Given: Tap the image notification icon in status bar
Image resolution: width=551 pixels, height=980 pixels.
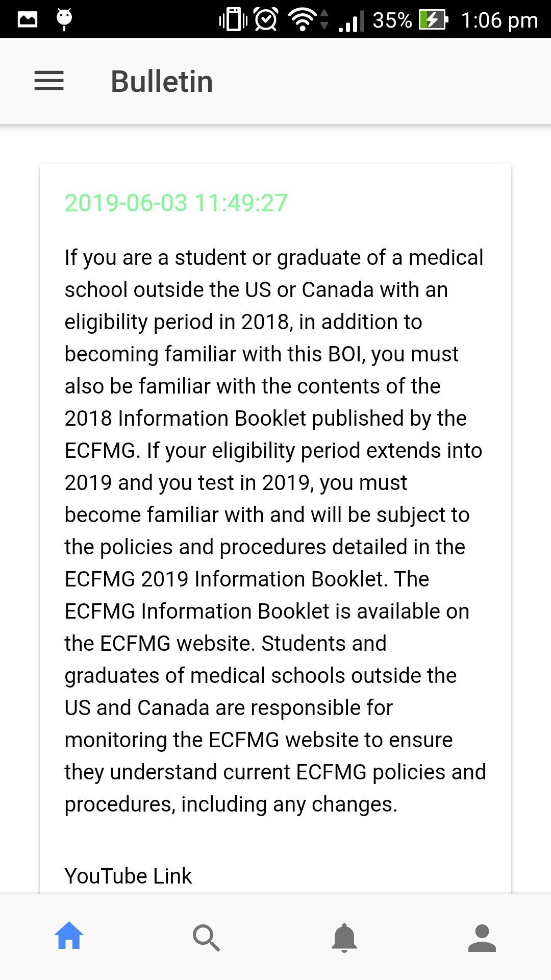Looking at the screenshot, I should (28, 19).
